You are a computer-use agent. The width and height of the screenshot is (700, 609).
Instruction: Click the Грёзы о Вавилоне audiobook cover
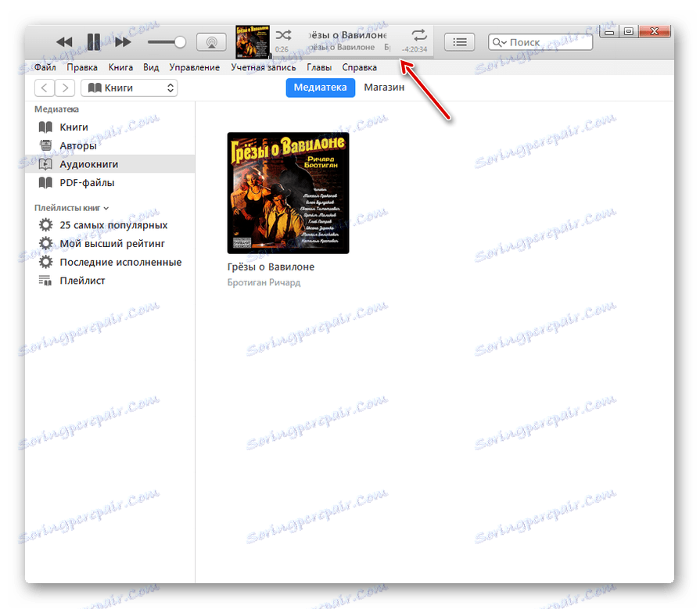(288, 193)
